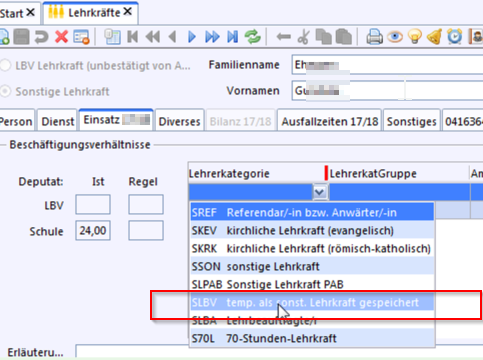The image size is (483, 360).
Task: Open the Bilanz 17/18 tab
Action: (x=240, y=121)
